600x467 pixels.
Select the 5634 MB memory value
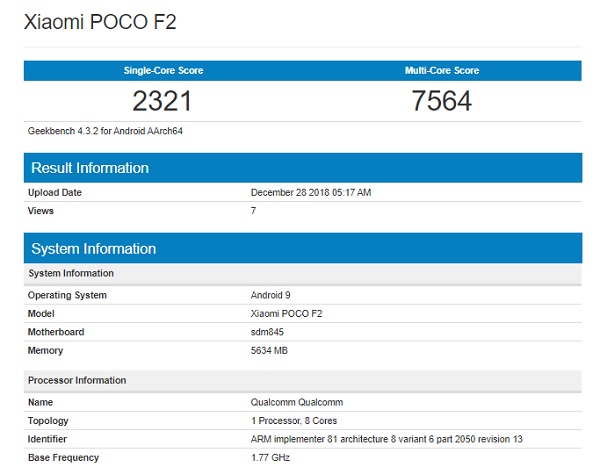[x=269, y=351]
